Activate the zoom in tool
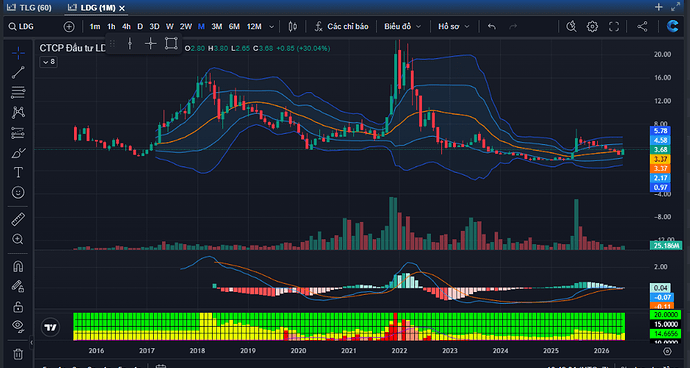 click(18, 239)
